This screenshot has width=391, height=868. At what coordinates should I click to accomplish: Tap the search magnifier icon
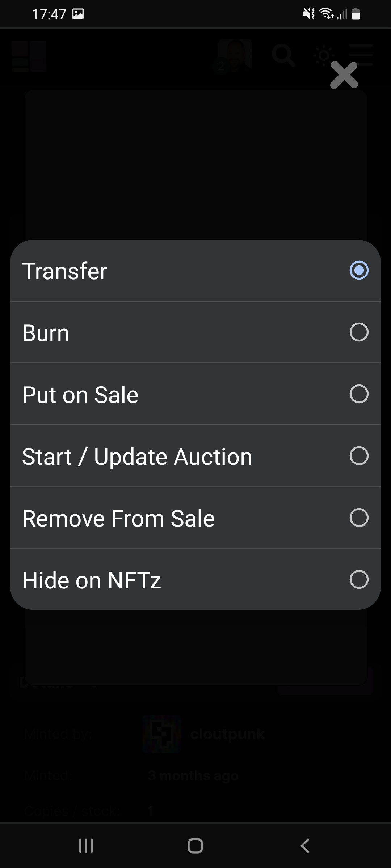point(283,56)
